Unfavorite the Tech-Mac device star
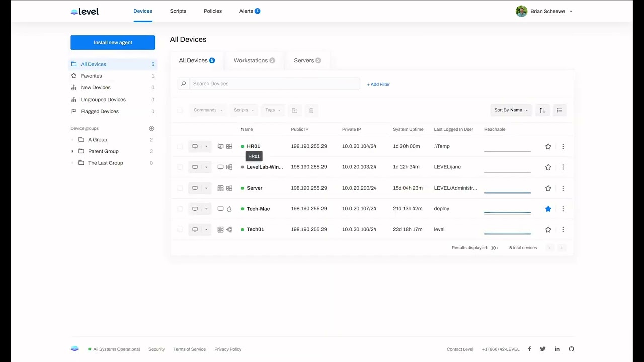644x362 pixels. pyautogui.click(x=548, y=209)
